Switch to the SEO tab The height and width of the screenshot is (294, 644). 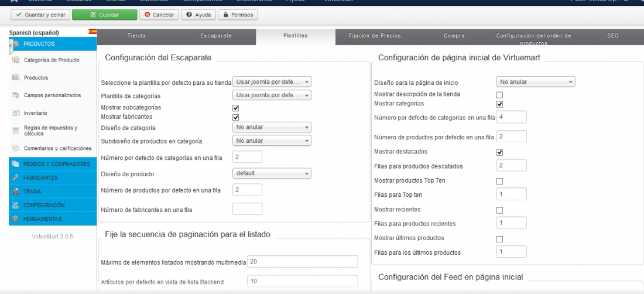click(x=612, y=36)
